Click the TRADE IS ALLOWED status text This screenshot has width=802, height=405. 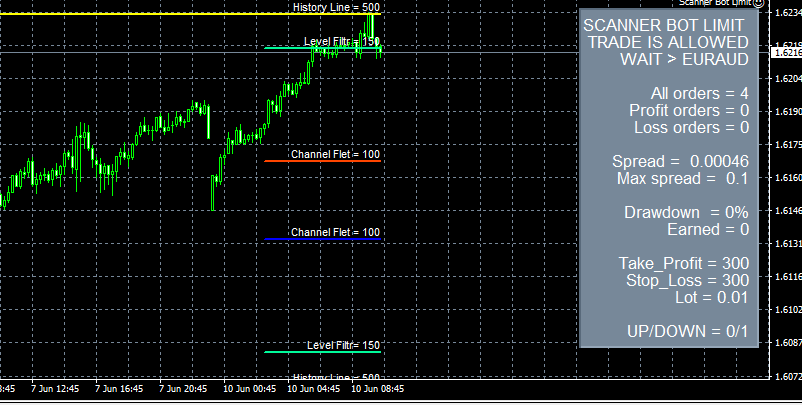pos(667,43)
